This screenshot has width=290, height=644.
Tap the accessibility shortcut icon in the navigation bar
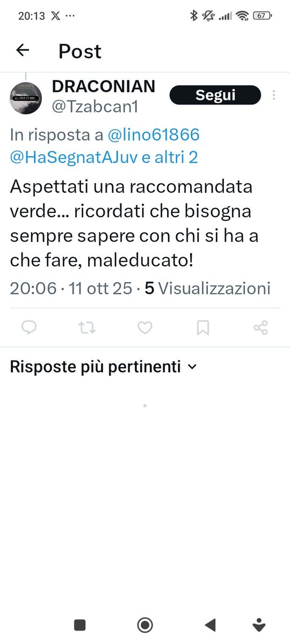coord(259,624)
